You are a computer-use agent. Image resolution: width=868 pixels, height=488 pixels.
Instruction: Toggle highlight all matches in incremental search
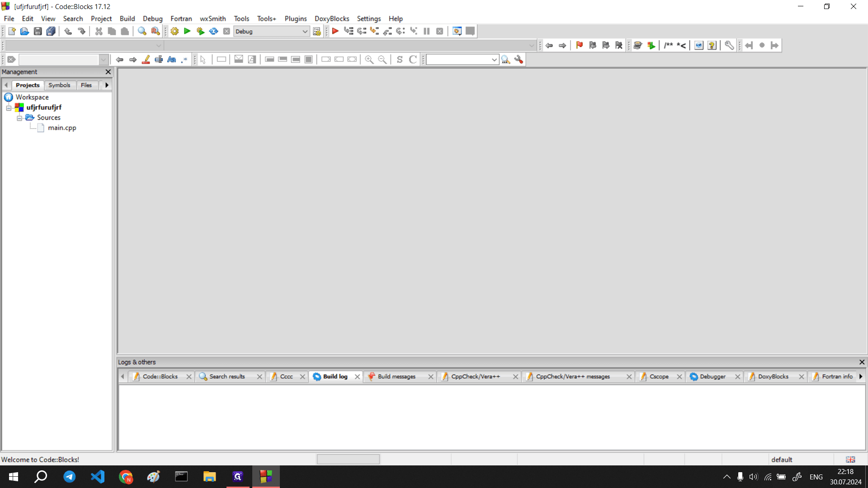tap(146, 60)
